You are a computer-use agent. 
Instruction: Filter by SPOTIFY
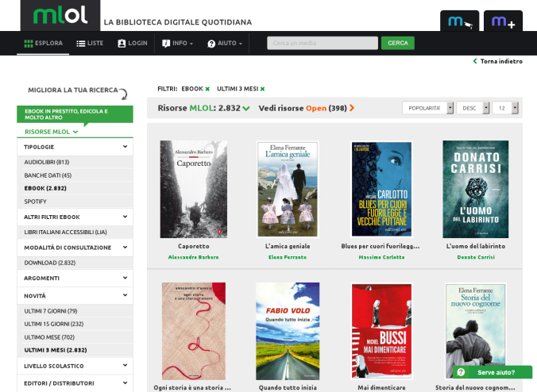(x=35, y=202)
